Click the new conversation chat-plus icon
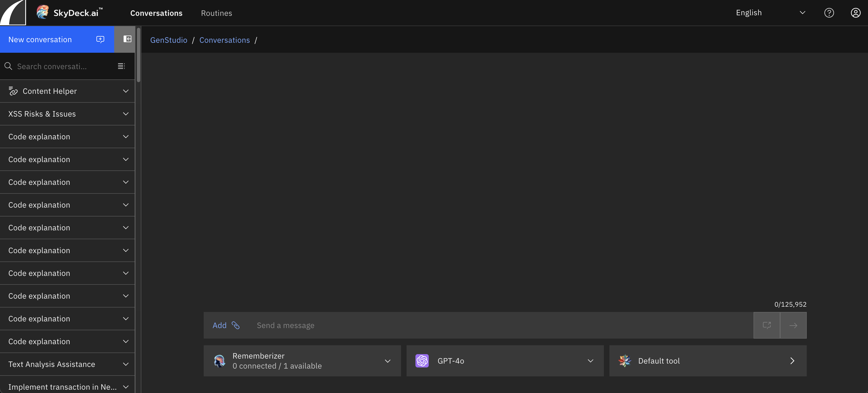 pyautogui.click(x=100, y=39)
